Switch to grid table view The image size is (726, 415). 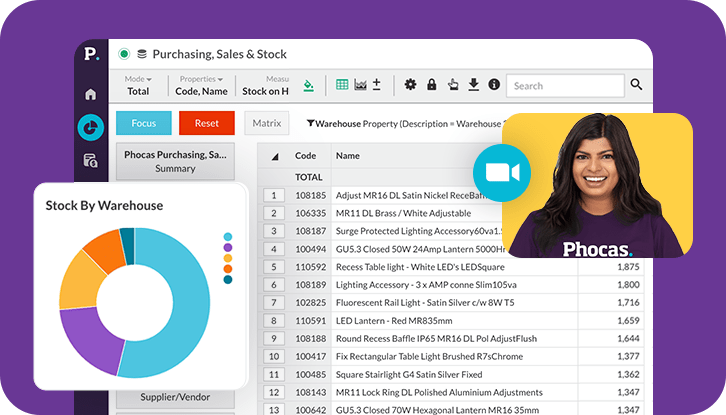(342, 85)
